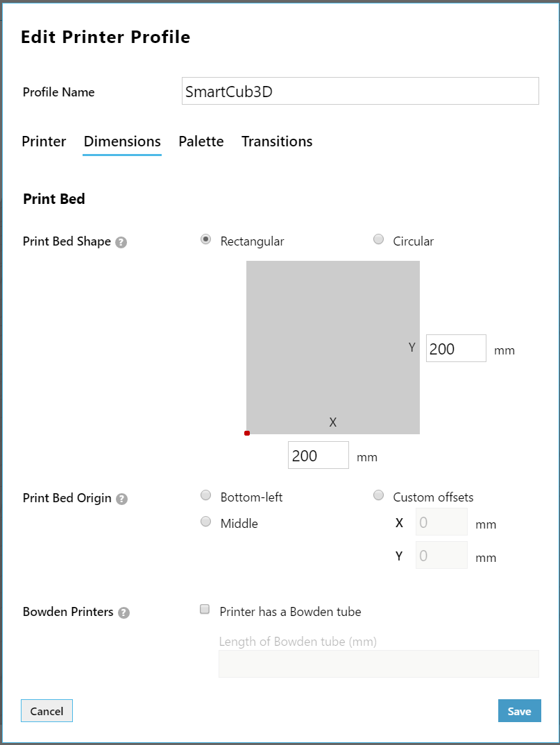Choose Bottom-left print bed origin

pyautogui.click(x=205, y=495)
